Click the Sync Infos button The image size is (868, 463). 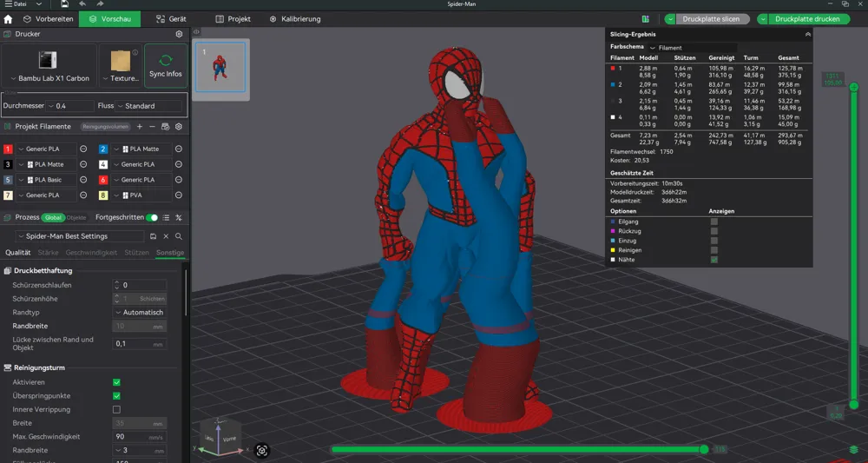166,65
